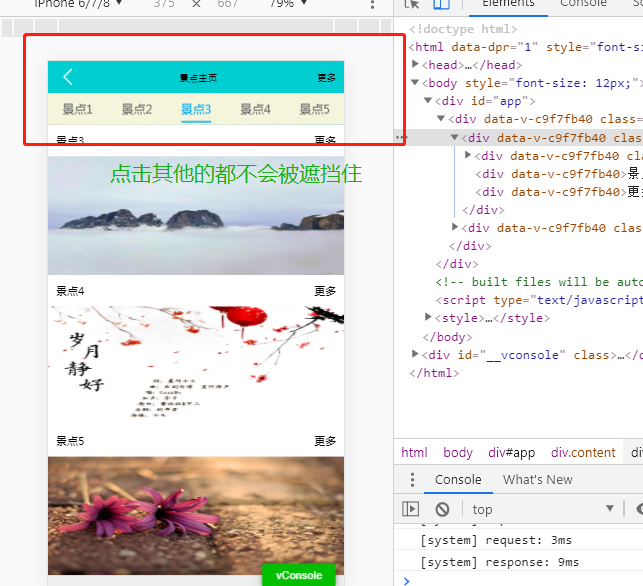Viewport: 643px width, 586px height.
Task: Open 更多 link next to 景点5
Action: point(325,441)
